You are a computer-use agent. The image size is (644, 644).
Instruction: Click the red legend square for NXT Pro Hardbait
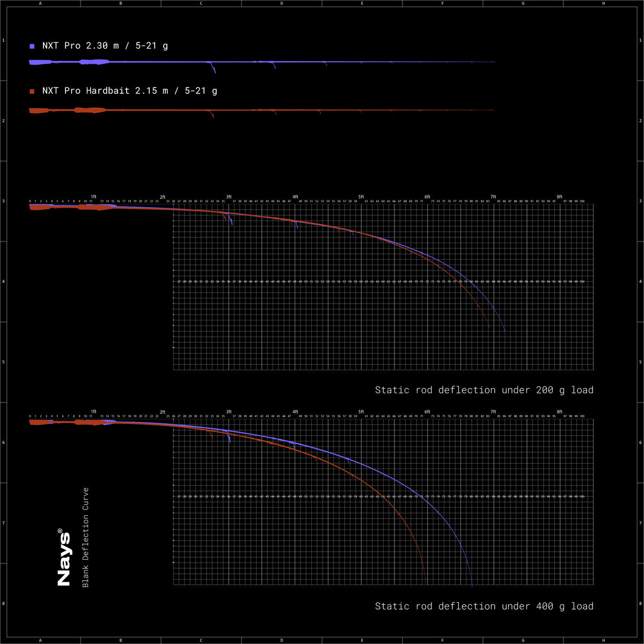pos(32,91)
